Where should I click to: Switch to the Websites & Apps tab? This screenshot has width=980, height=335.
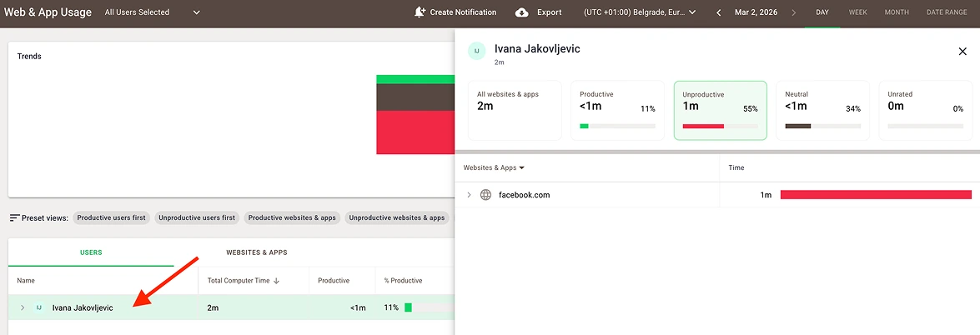(x=256, y=252)
